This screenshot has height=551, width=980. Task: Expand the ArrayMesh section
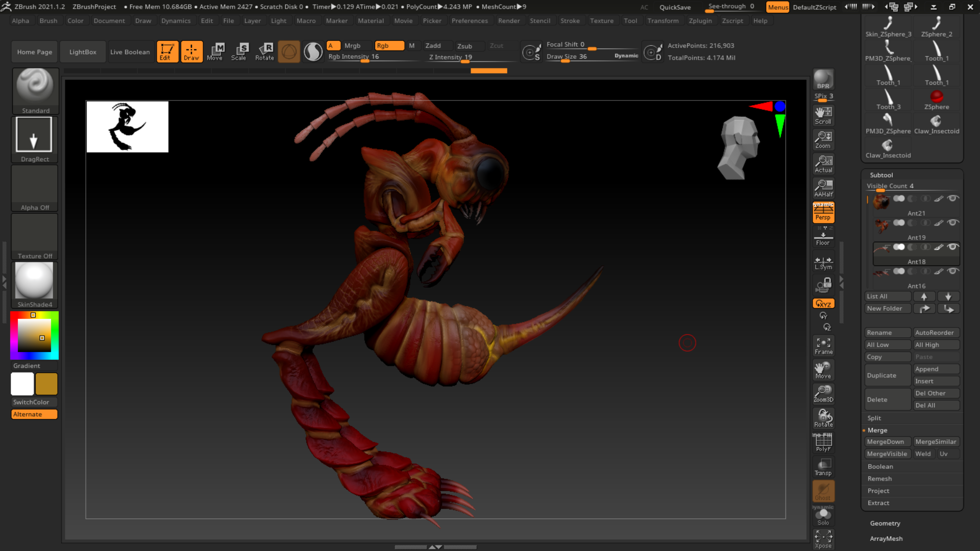(x=887, y=538)
